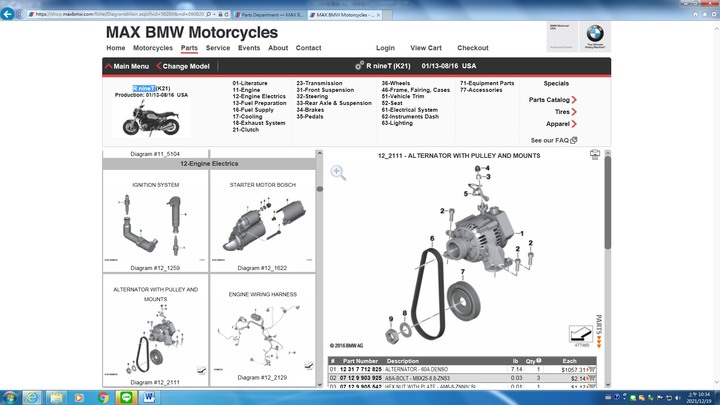Select the 36-Wheels category
720x405 pixels.
(396, 83)
